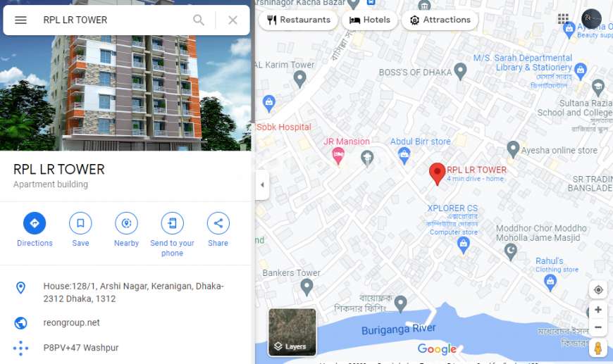
Task: Select the Street View pegman
Action: (598, 348)
